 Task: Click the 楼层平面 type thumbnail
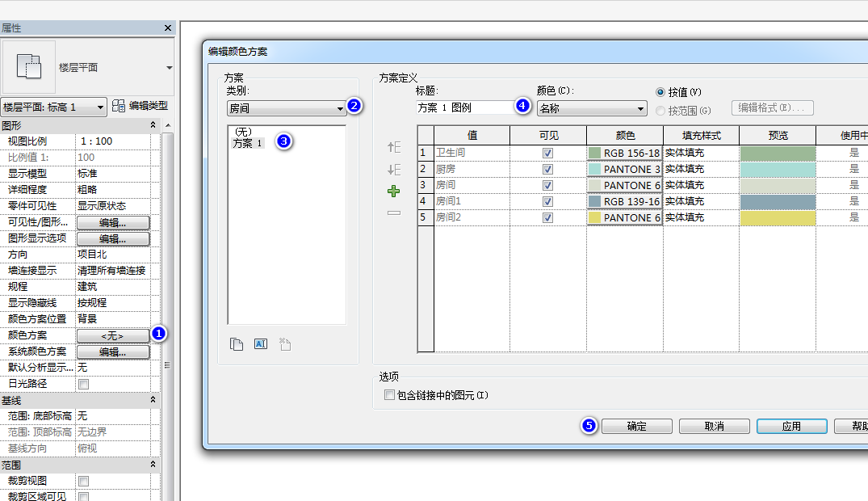click(29, 66)
